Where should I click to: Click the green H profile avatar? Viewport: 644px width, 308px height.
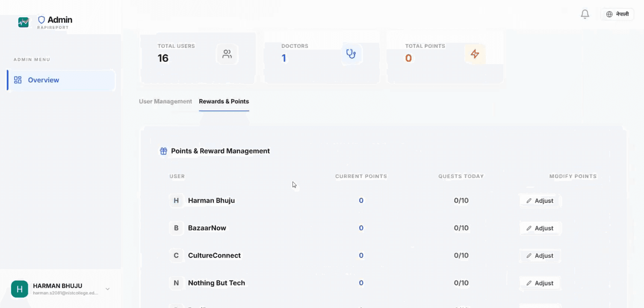(x=20, y=289)
